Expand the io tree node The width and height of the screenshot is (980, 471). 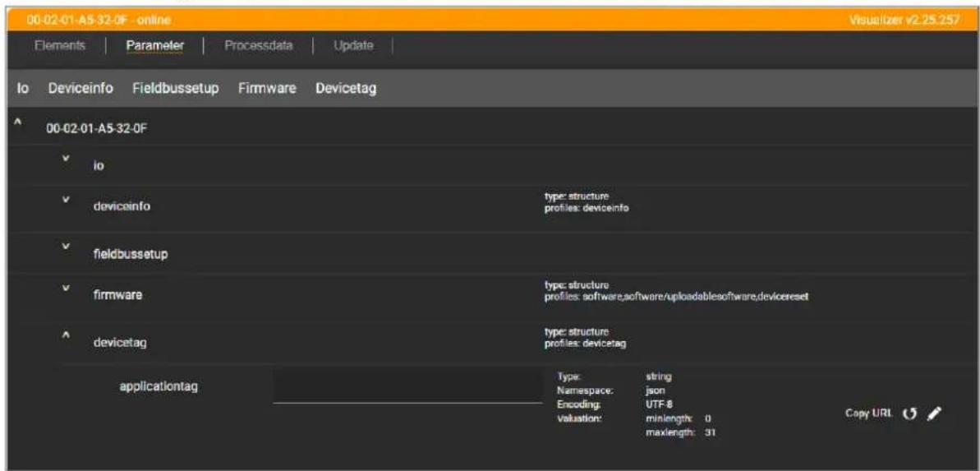click(67, 160)
